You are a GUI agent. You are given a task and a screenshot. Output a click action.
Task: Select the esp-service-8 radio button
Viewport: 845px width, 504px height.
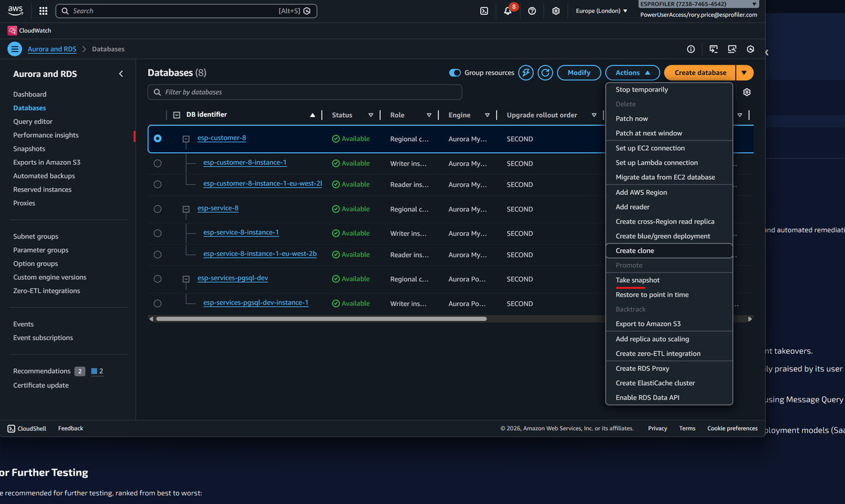point(157,209)
